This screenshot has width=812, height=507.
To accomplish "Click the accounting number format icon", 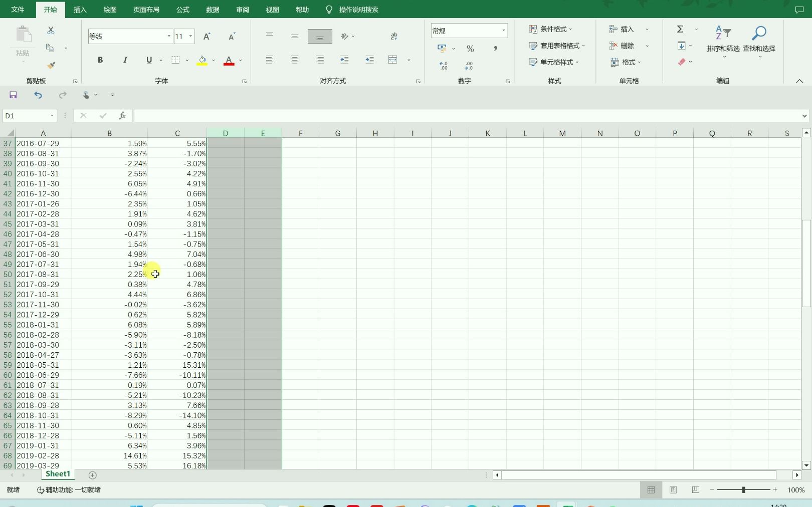I will (x=442, y=48).
